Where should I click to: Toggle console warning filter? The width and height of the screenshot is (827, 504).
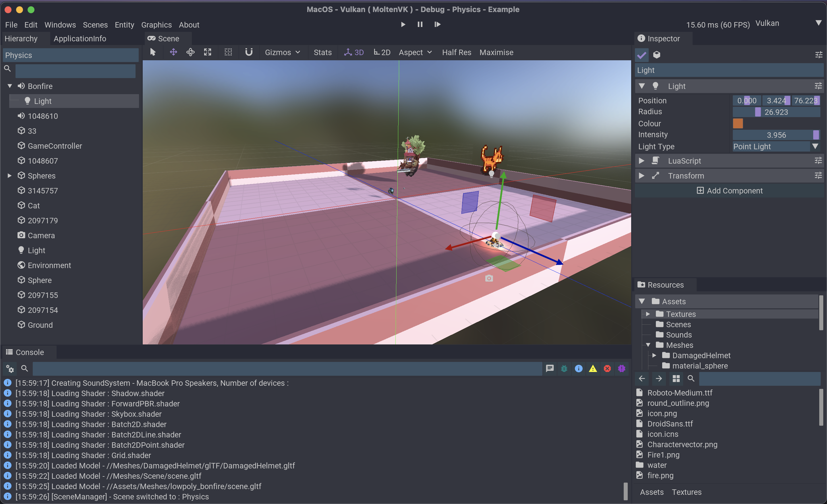pyautogui.click(x=593, y=369)
